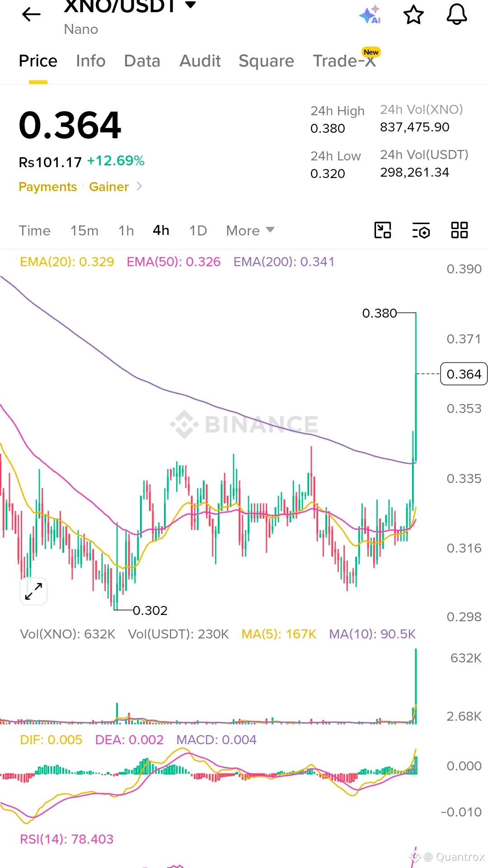Tap the DEA: 0.002 indicator label
Image resolution: width=488 pixels, height=868 pixels.
point(129,740)
